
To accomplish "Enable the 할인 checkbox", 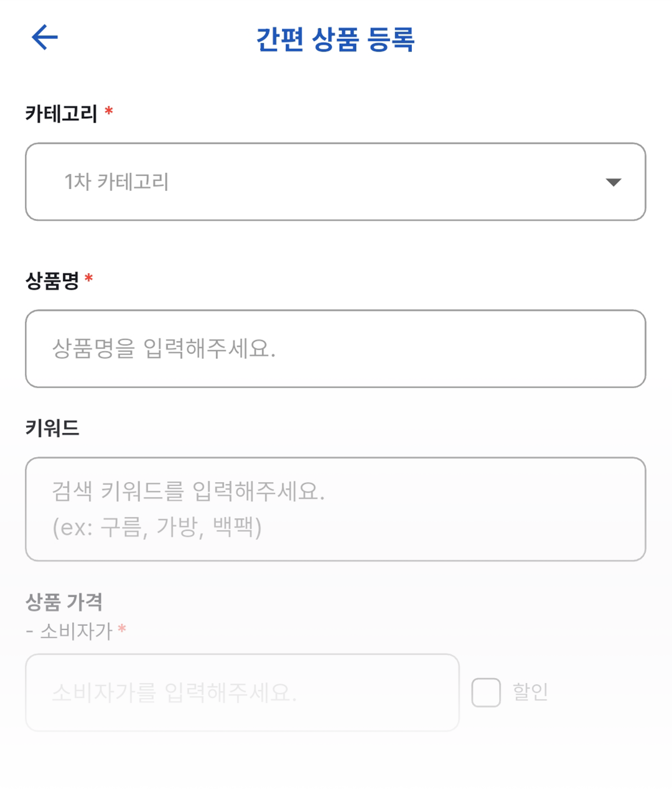I will tap(486, 692).
